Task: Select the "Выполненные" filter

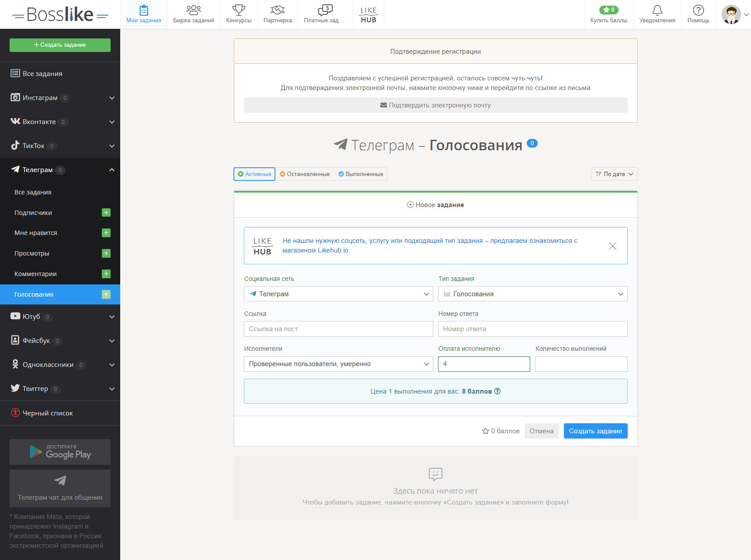Action: [361, 174]
